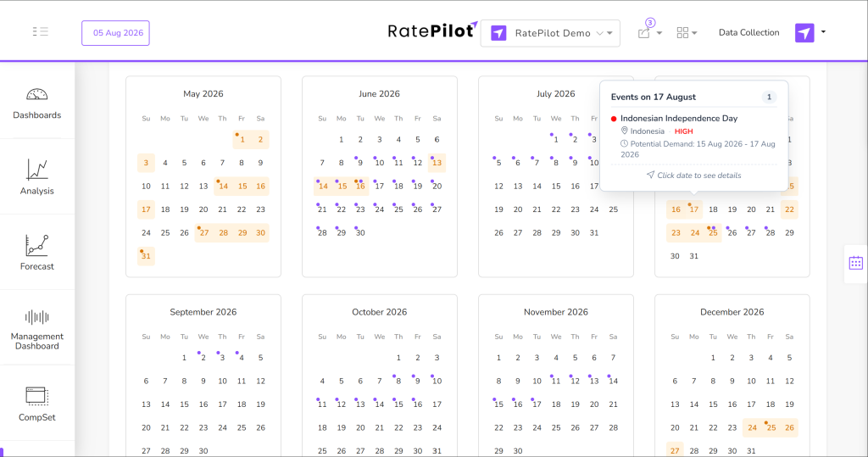The height and width of the screenshot is (457, 868).
Task: Choose June 16, 2026 highlighted date
Action: [x=360, y=187]
